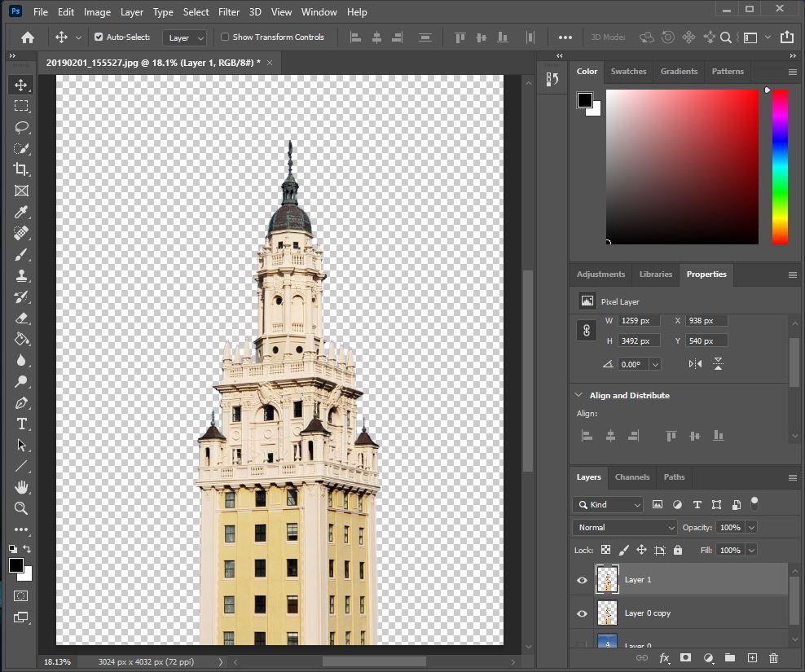Select the Frame tool
805x672 pixels.
point(21,191)
